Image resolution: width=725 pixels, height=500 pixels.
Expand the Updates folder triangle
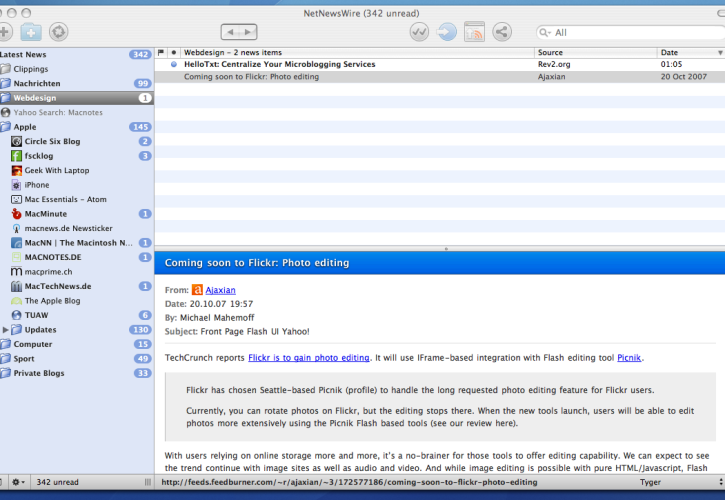(6, 330)
